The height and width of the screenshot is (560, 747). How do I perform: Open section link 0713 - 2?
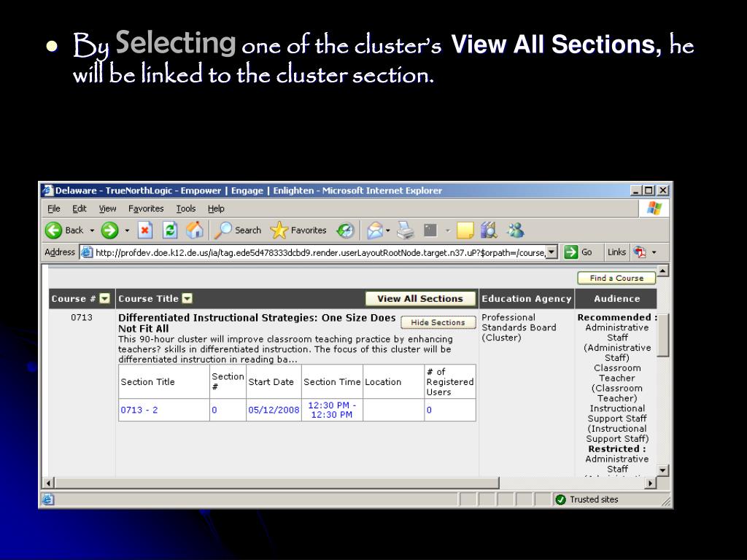tap(139, 410)
